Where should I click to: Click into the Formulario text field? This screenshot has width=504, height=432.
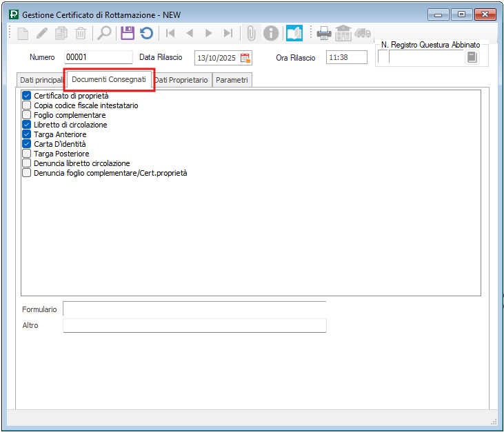194,309
